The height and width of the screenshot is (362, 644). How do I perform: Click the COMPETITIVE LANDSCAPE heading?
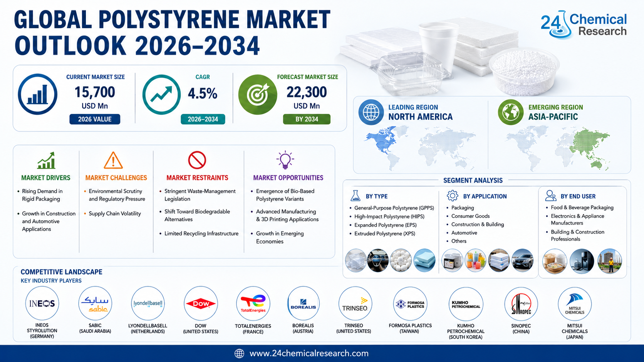tap(62, 272)
